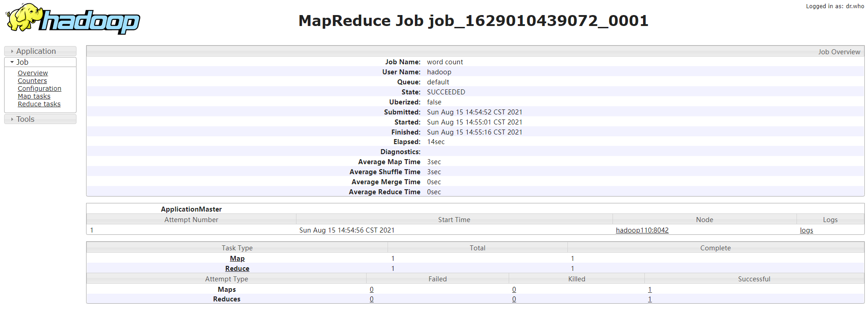This screenshot has width=868, height=311.
Task: Click the Successful column header
Action: pyautogui.click(x=754, y=279)
